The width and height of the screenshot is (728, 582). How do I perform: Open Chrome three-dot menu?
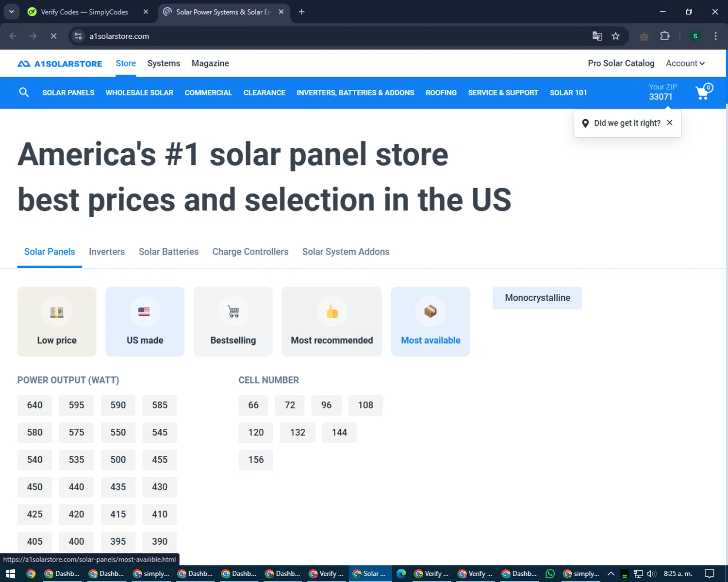point(715,36)
